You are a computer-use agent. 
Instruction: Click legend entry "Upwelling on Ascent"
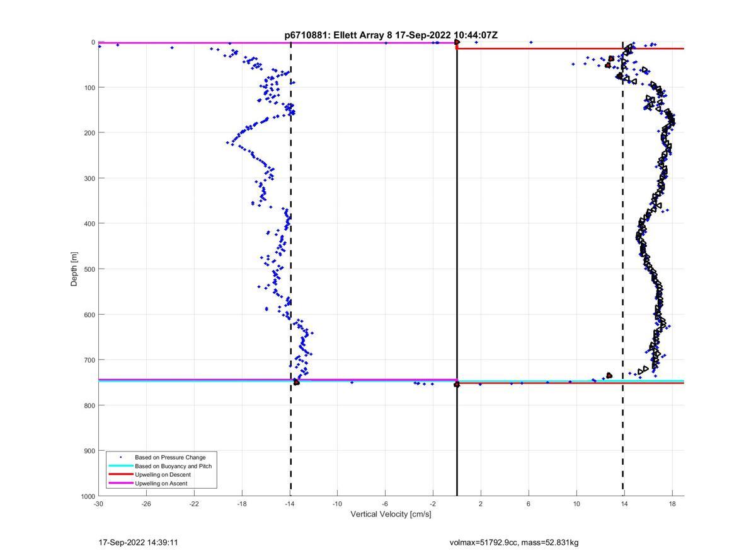point(161,484)
